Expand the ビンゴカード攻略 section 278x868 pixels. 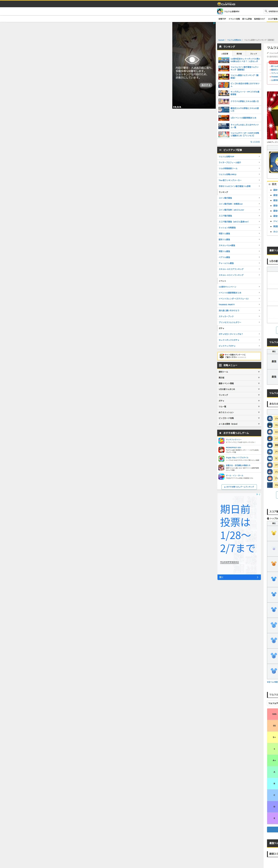pos(239,418)
